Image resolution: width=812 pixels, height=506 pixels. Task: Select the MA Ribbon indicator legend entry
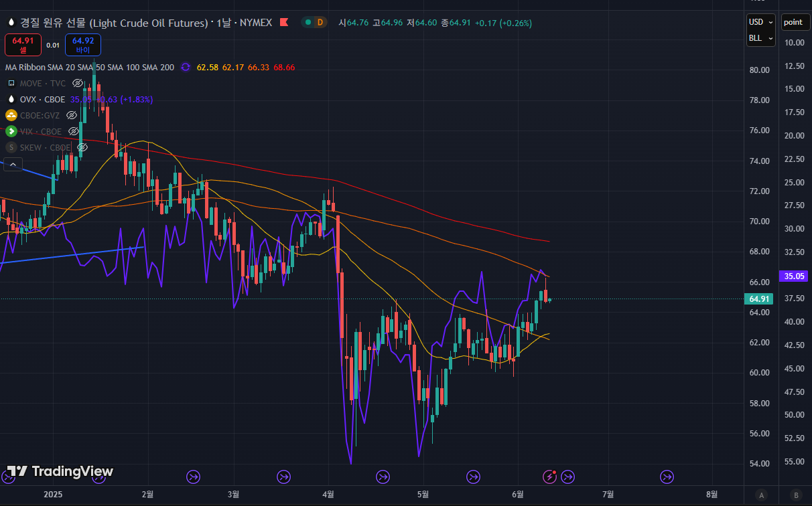pyautogui.click(x=89, y=68)
